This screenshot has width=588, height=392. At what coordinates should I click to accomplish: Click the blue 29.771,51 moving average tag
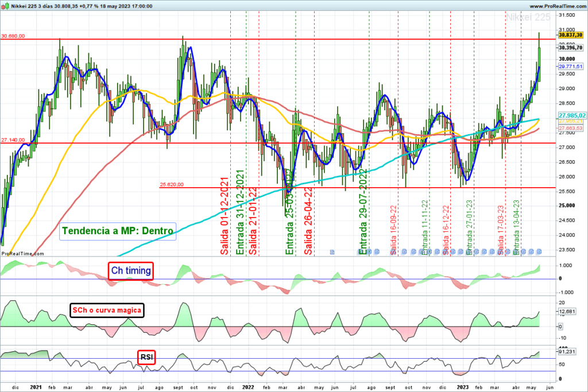(570, 67)
